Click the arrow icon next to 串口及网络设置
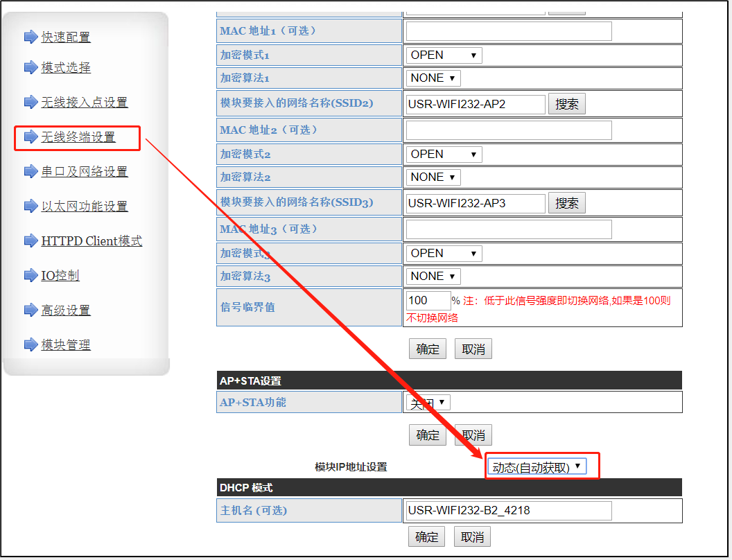732x560 pixels. 31,172
